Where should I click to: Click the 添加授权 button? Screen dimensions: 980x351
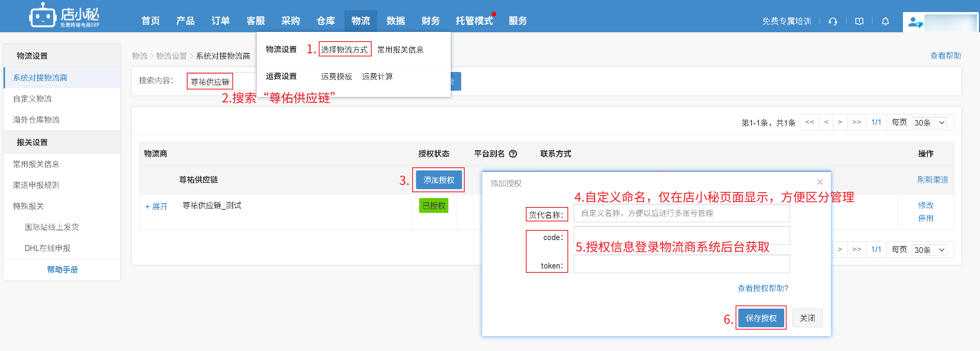click(x=439, y=180)
